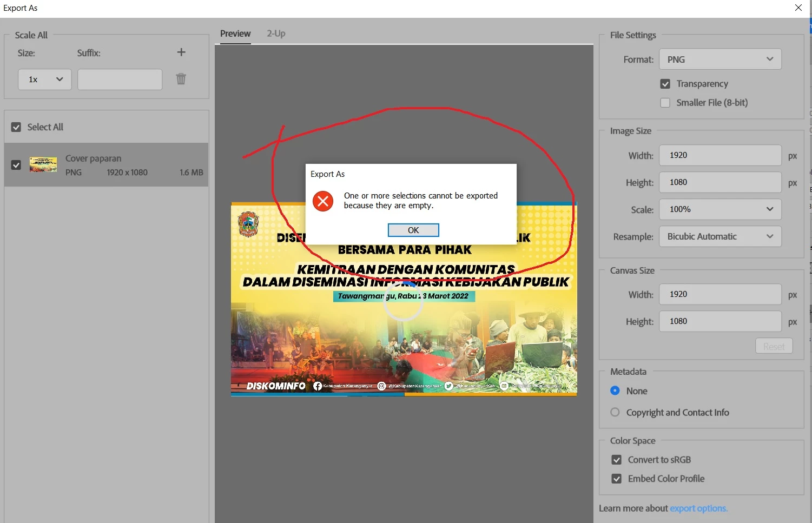Select the Cover paparan asset thumbnail
The image size is (812, 523).
click(43, 164)
